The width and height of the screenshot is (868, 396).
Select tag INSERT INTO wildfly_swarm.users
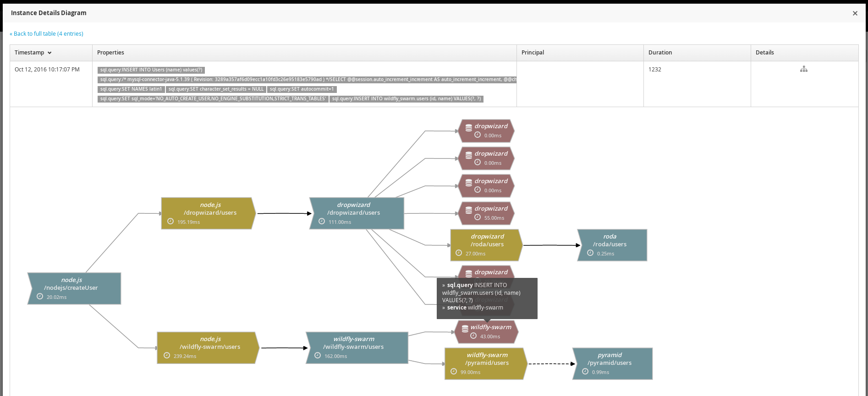point(407,99)
